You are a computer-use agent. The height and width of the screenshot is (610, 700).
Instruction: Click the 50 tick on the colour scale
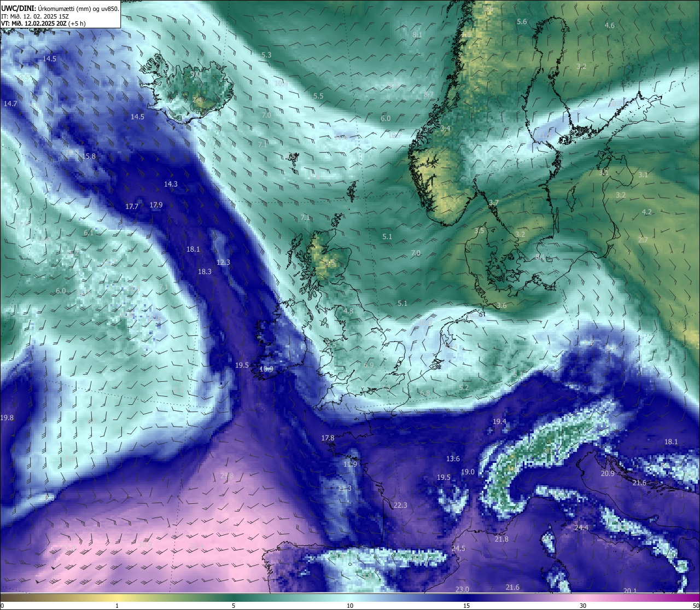click(696, 606)
